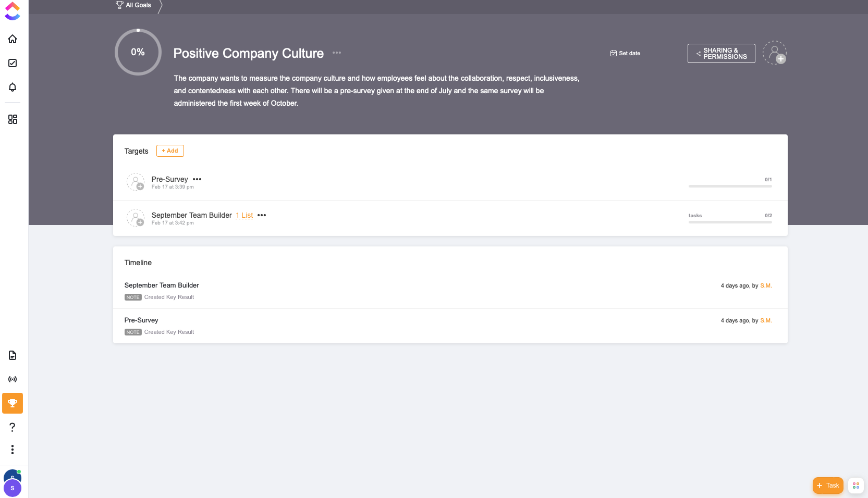Create a new task with + Task
The image size is (868, 498).
click(828, 485)
